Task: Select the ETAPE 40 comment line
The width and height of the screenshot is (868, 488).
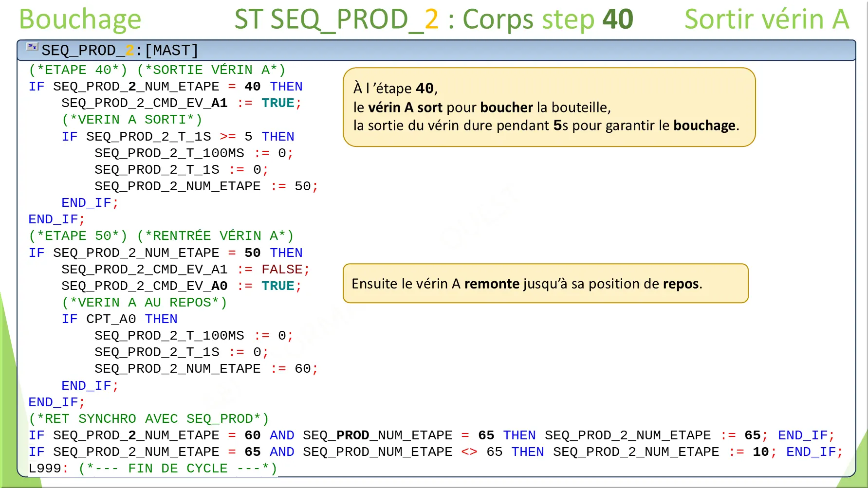Action: point(156,70)
